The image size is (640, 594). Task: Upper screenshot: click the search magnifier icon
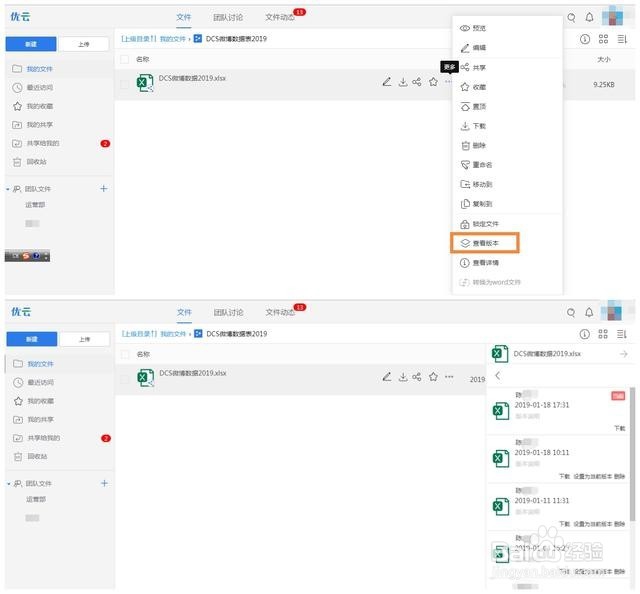571,18
